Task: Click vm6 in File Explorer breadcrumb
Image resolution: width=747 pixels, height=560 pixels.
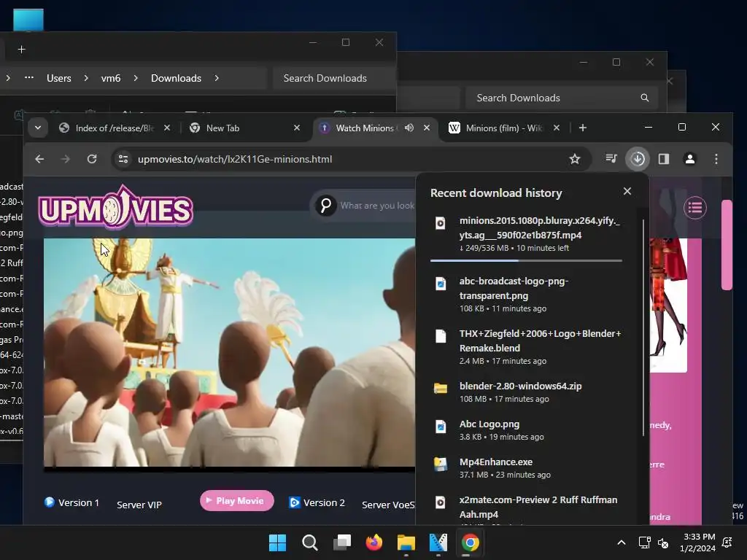Action: click(111, 78)
